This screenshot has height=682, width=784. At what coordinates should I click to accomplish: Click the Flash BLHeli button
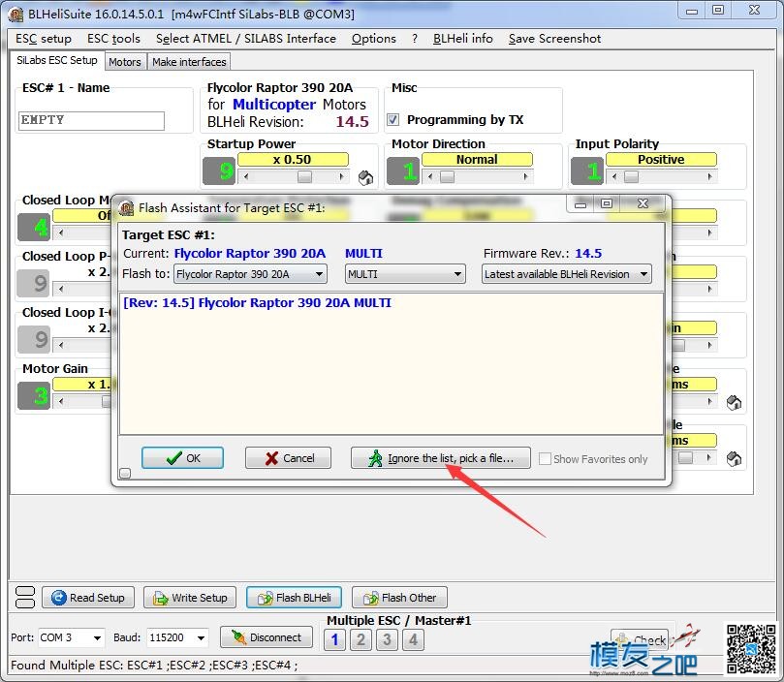click(294, 598)
